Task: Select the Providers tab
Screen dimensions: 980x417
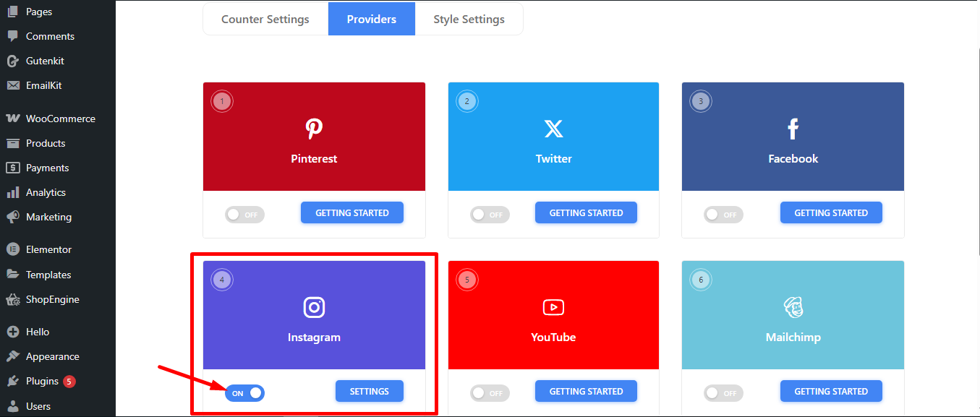Action: 372,20
